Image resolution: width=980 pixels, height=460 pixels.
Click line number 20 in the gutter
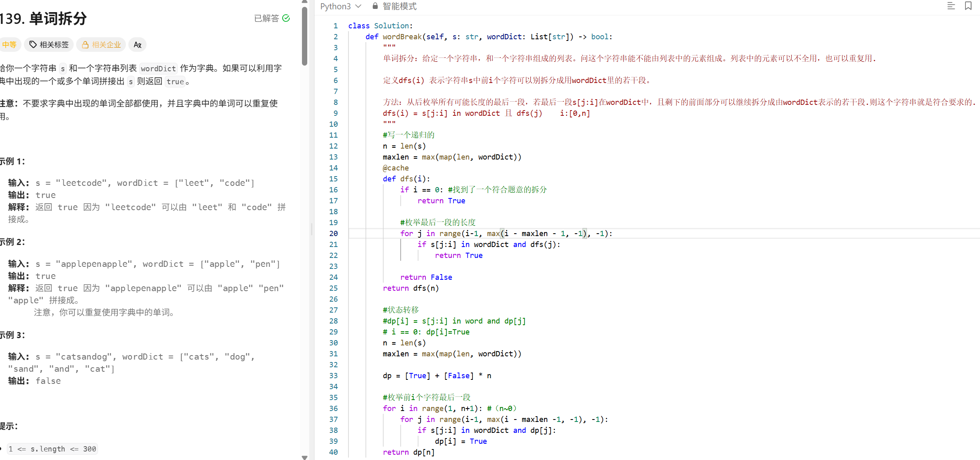[x=333, y=234]
